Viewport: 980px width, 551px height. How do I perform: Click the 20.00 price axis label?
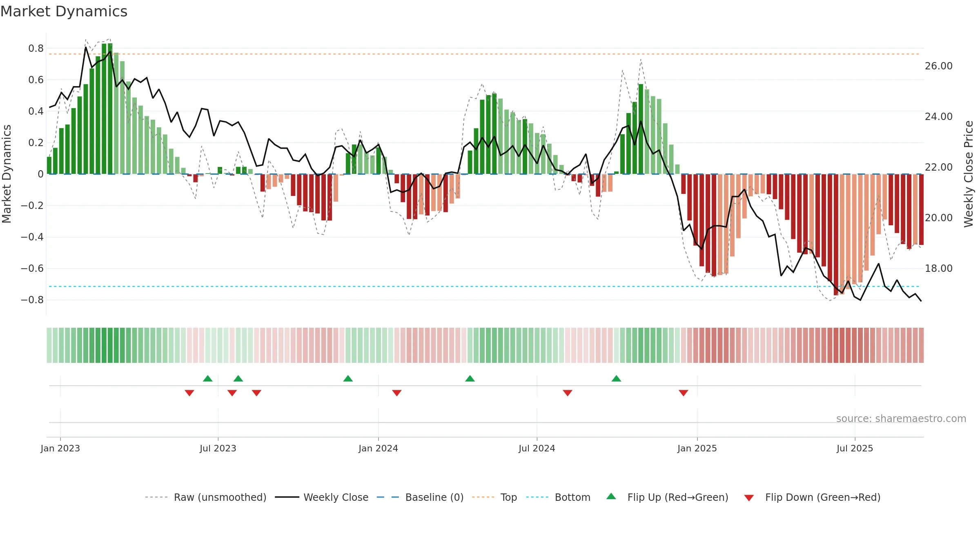tap(939, 218)
